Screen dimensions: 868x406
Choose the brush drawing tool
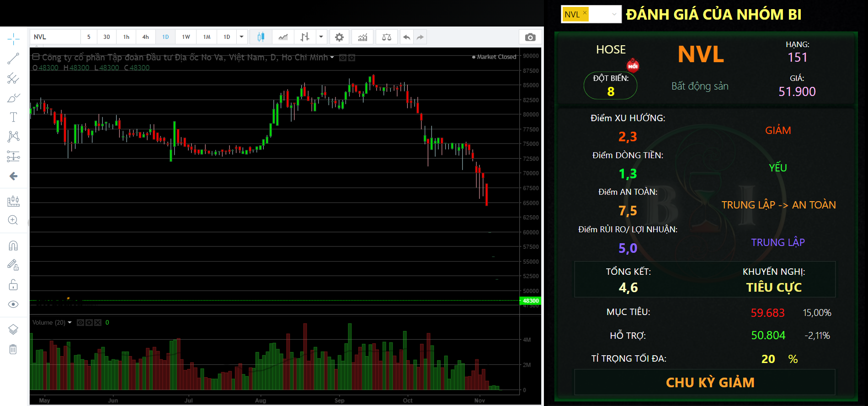13,98
